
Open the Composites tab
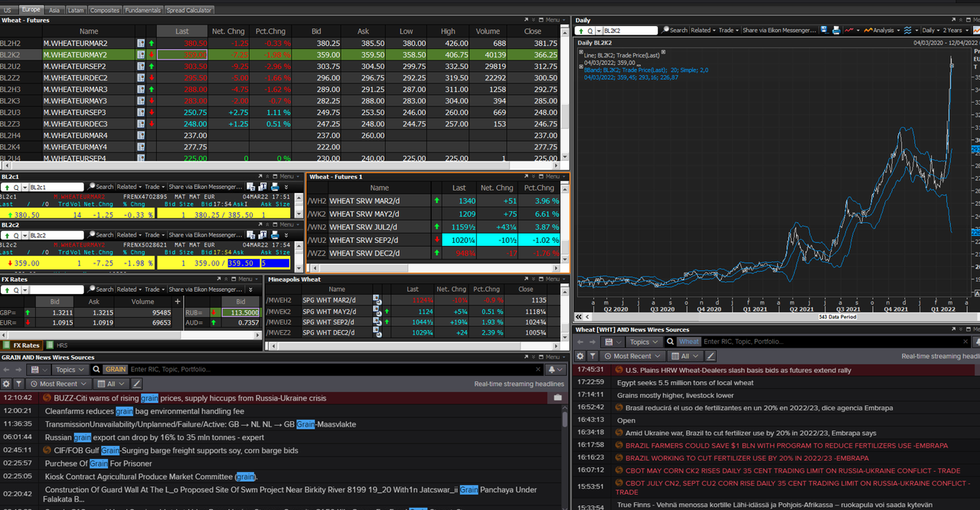pos(104,10)
